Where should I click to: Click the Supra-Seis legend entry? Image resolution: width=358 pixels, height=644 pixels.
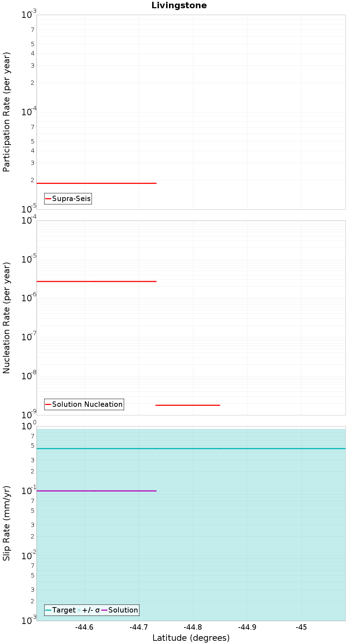68,199
